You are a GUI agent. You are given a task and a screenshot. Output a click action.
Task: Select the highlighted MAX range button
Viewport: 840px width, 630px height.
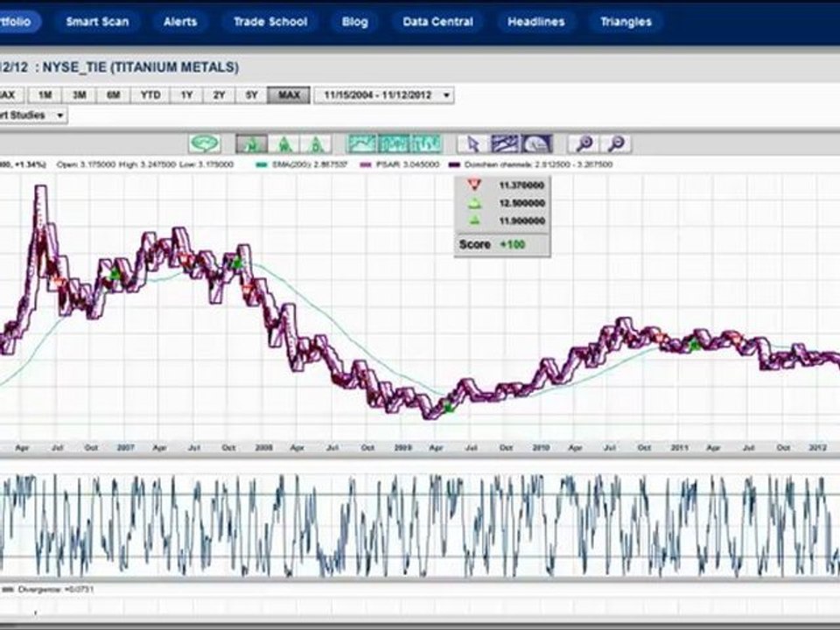tap(289, 95)
